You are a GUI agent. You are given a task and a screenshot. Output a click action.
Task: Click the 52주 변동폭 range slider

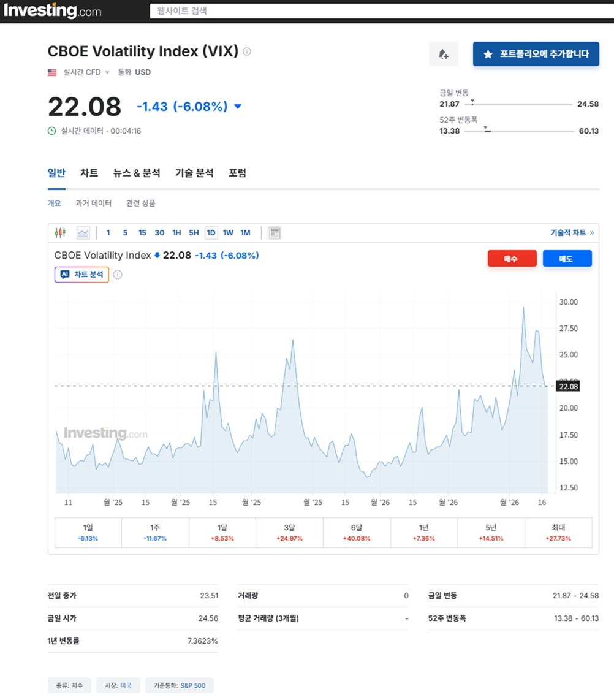pyautogui.click(x=519, y=131)
